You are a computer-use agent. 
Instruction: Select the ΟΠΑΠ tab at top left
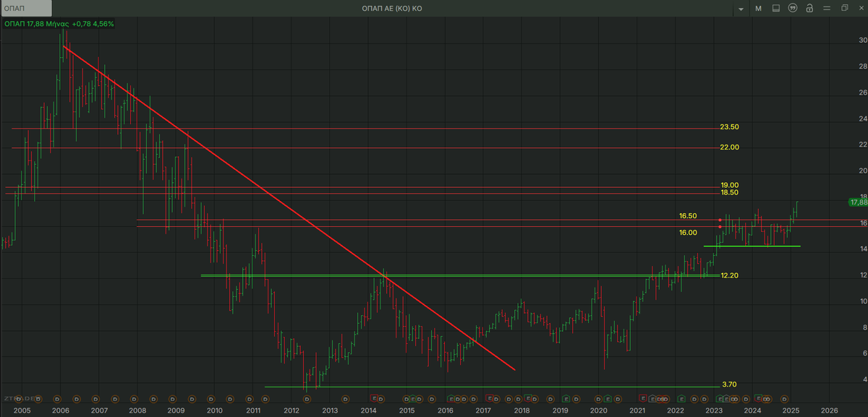pyautogui.click(x=25, y=9)
